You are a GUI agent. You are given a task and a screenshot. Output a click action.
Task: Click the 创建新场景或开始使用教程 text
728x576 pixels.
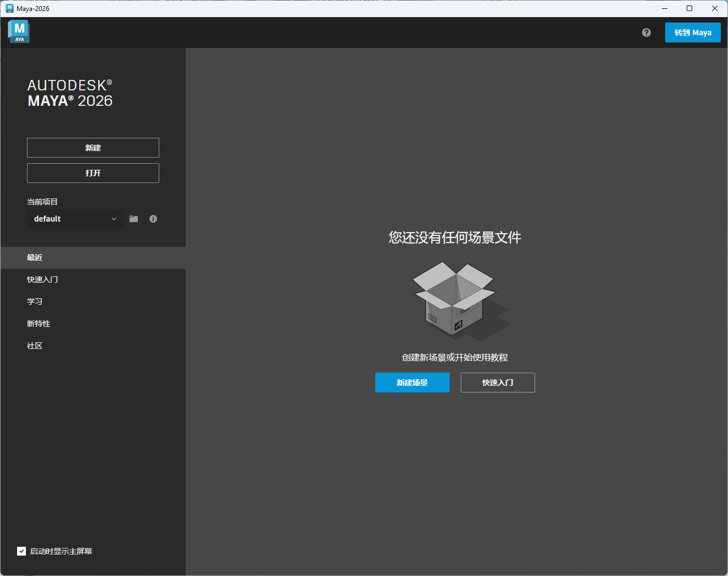pos(455,358)
